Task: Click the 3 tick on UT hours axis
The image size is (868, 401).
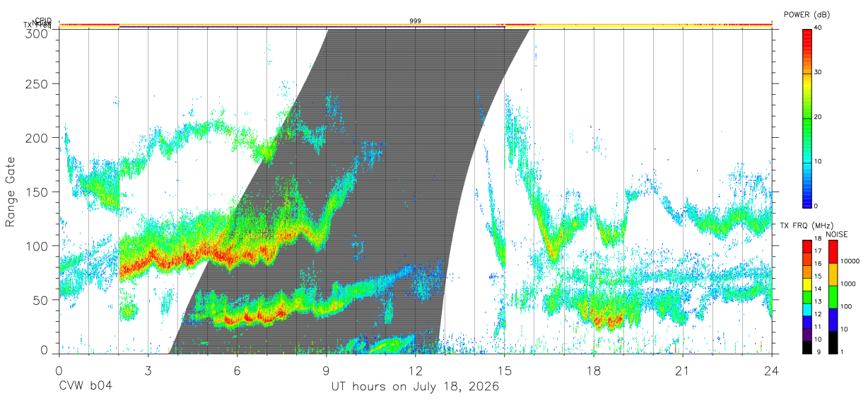Action: 148,371
